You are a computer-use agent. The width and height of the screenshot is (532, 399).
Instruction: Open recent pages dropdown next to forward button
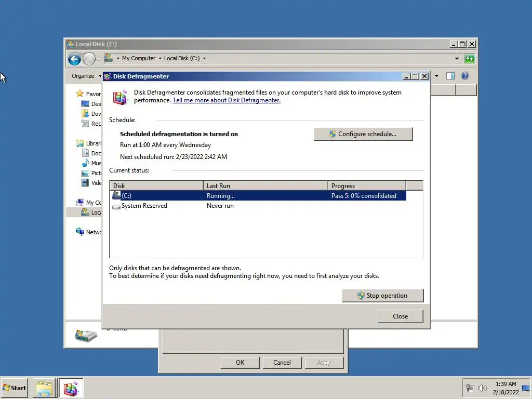click(x=99, y=59)
